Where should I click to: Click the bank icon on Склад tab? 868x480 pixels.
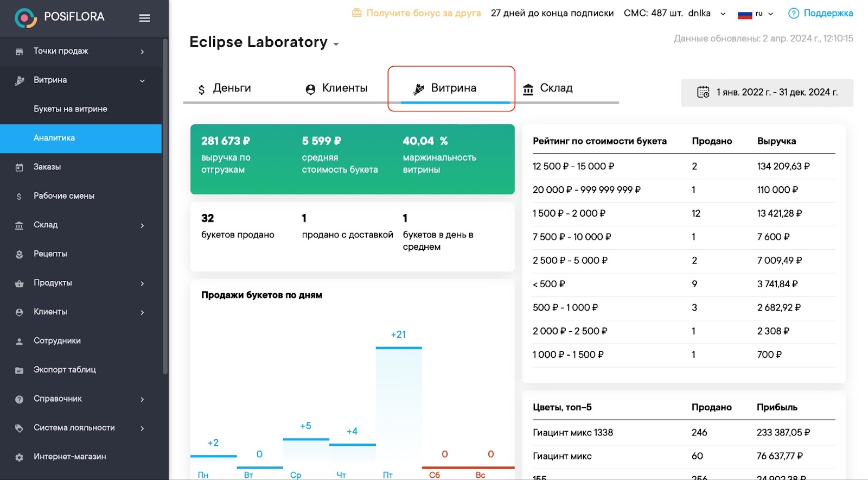click(528, 90)
